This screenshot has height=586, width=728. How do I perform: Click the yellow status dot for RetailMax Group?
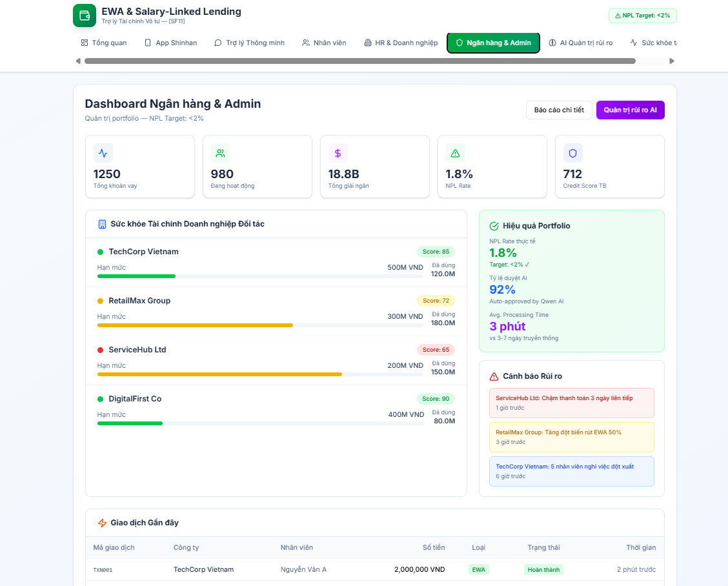(x=100, y=301)
